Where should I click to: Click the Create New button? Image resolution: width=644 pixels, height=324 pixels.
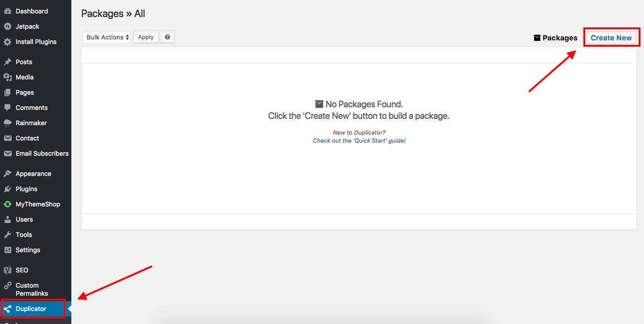click(611, 38)
